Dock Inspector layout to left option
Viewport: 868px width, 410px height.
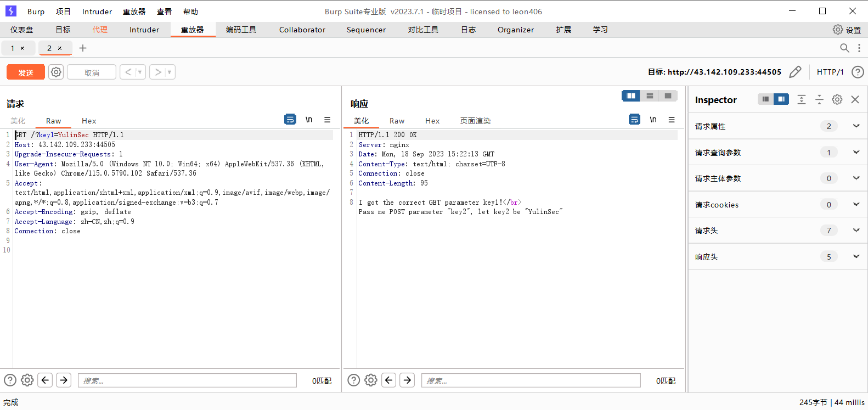765,99
